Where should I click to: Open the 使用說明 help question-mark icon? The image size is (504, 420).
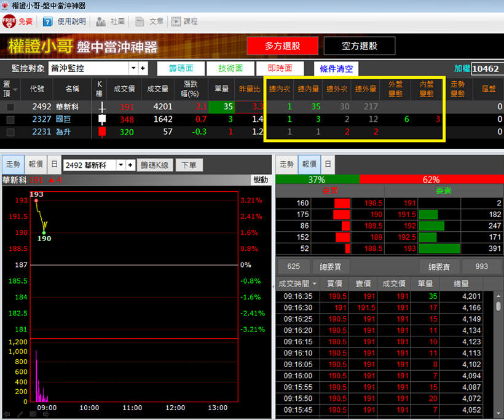click(x=47, y=22)
